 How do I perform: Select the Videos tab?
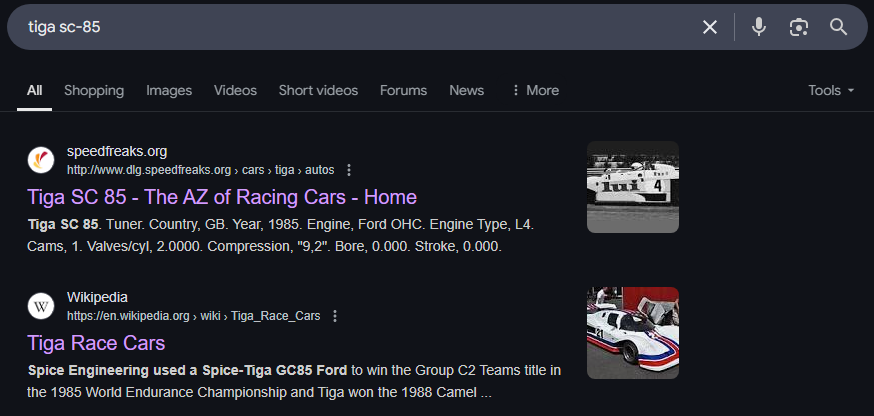pos(235,90)
